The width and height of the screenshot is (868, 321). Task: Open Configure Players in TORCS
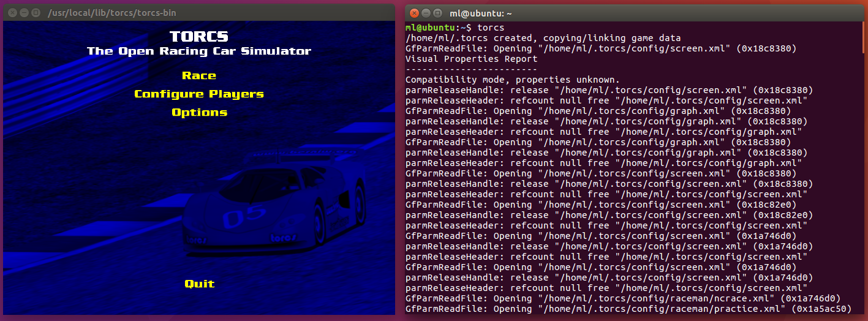coord(199,94)
